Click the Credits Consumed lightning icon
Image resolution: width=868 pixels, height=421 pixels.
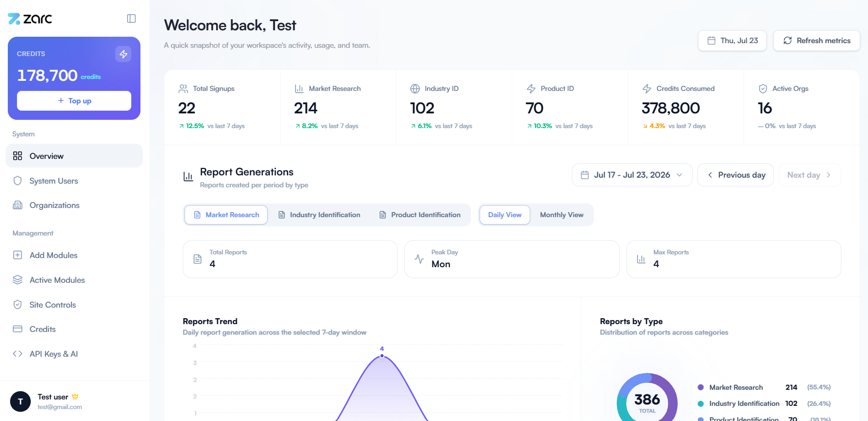tap(647, 89)
